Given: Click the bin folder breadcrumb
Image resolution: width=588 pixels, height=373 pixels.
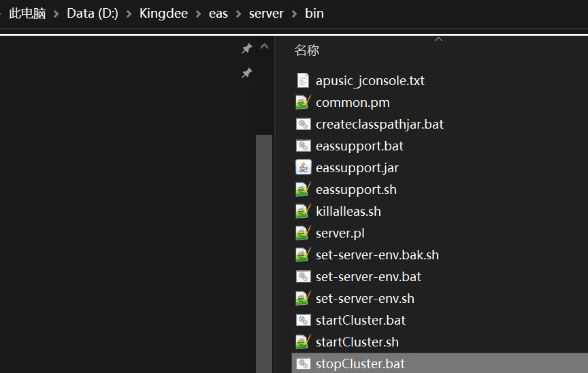Looking at the screenshot, I should click(x=314, y=14).
